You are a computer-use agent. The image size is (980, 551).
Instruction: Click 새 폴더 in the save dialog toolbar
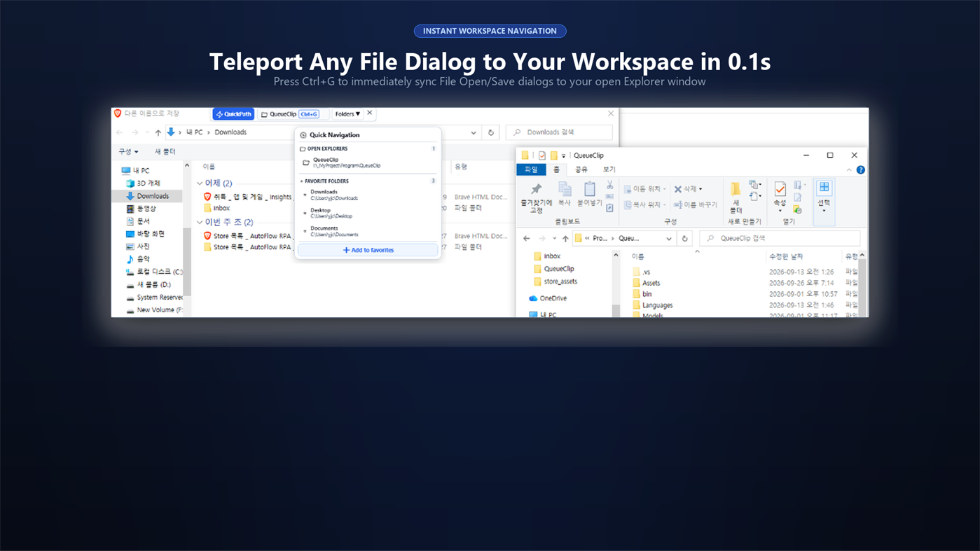pyautogui.click(x=165, y=152)
